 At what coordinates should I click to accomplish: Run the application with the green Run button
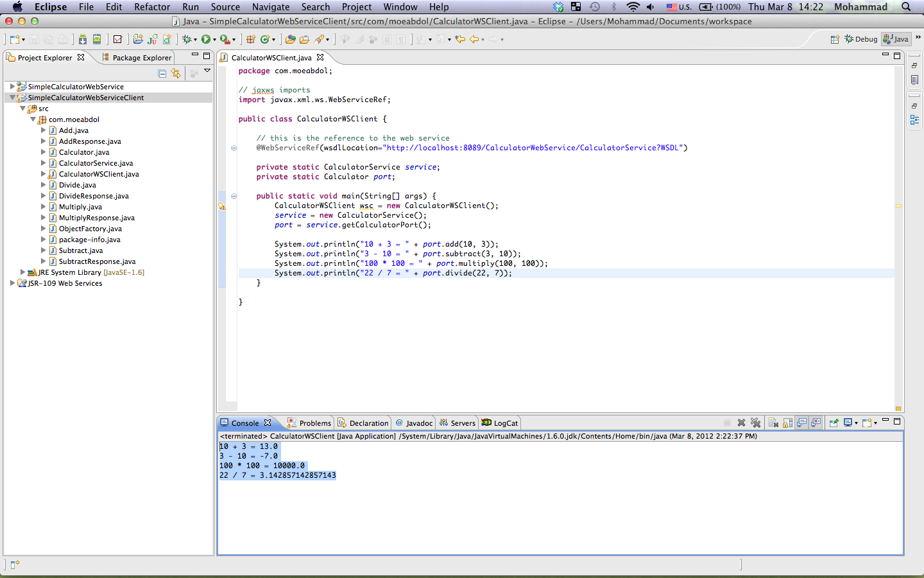[207, 39]
